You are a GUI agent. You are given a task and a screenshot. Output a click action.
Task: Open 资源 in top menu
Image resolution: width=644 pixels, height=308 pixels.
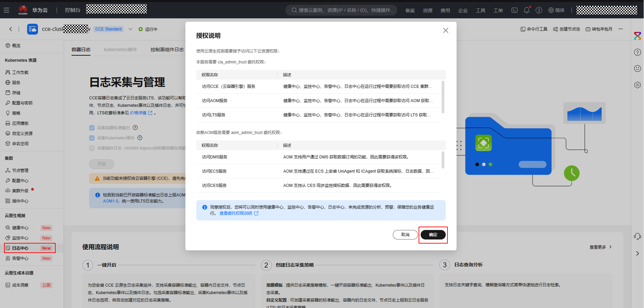coord(428,11)
